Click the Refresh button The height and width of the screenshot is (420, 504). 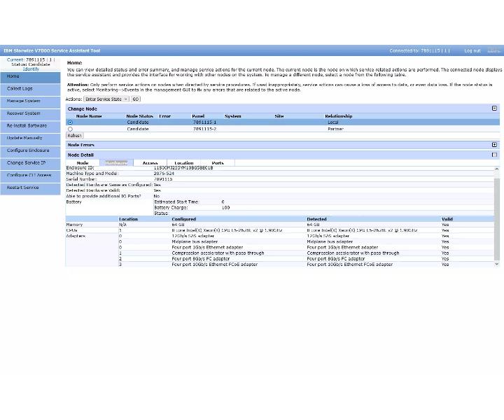click(75, 136)
